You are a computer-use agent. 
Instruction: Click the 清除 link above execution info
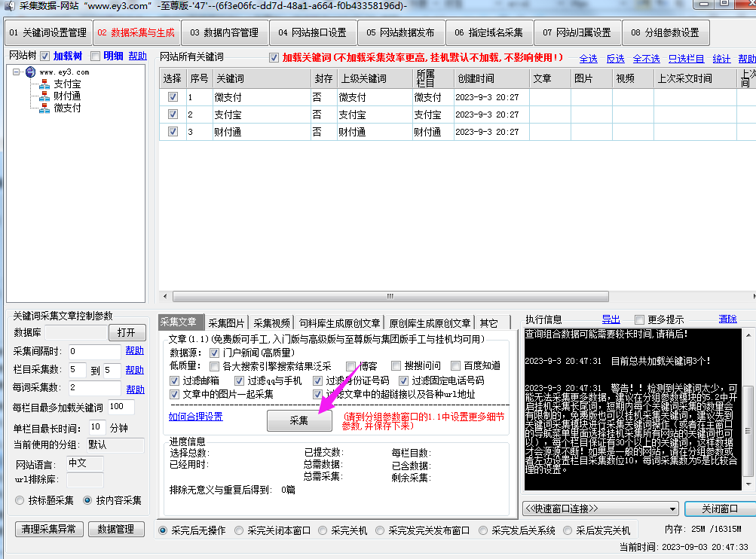tap(727, 319)
